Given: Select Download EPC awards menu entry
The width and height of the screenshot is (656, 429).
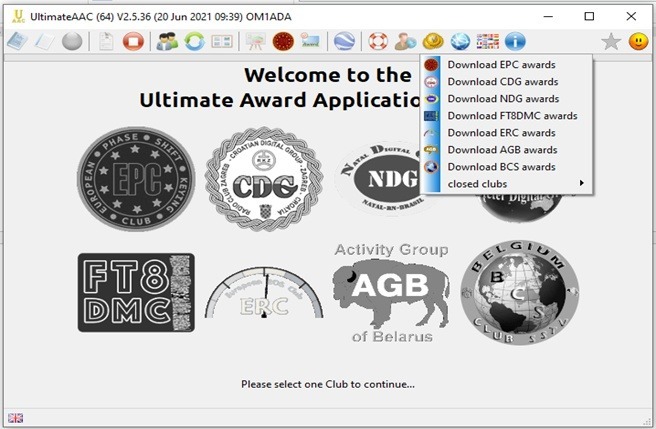Looking at the screenshot, I should 506,65.
